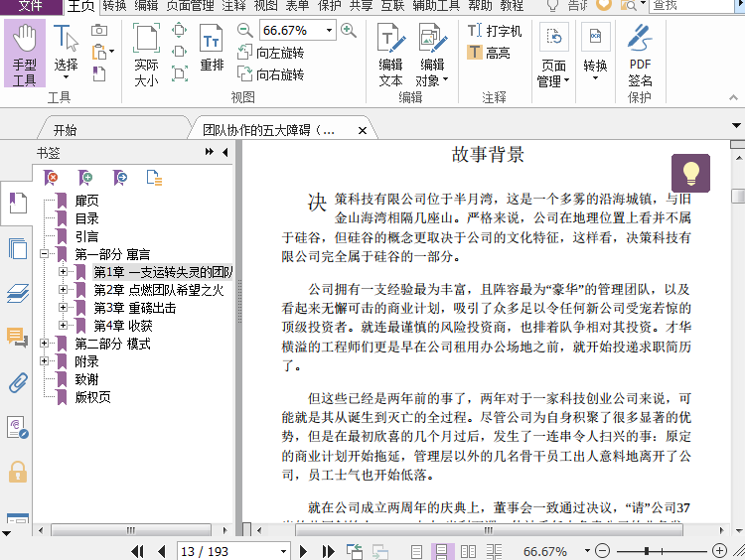This screenshot has height=560, width=745.
Task: Go to the next page
Action: tap(303, 551)
